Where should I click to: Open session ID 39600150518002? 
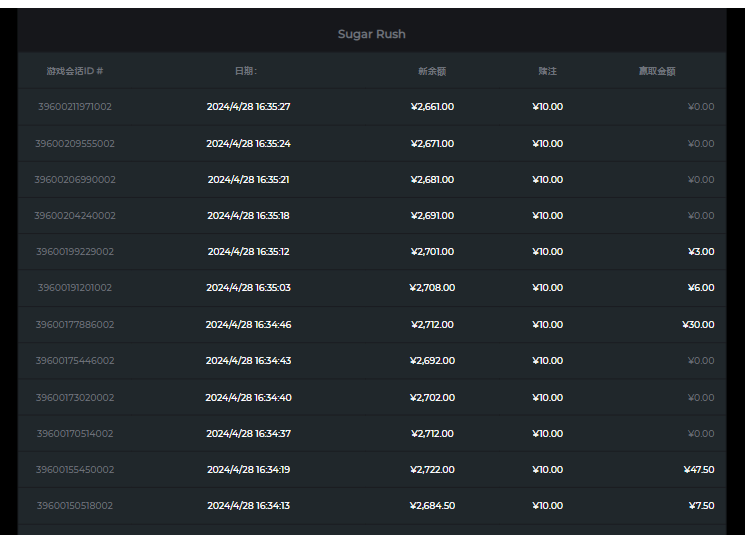(75, 506)
